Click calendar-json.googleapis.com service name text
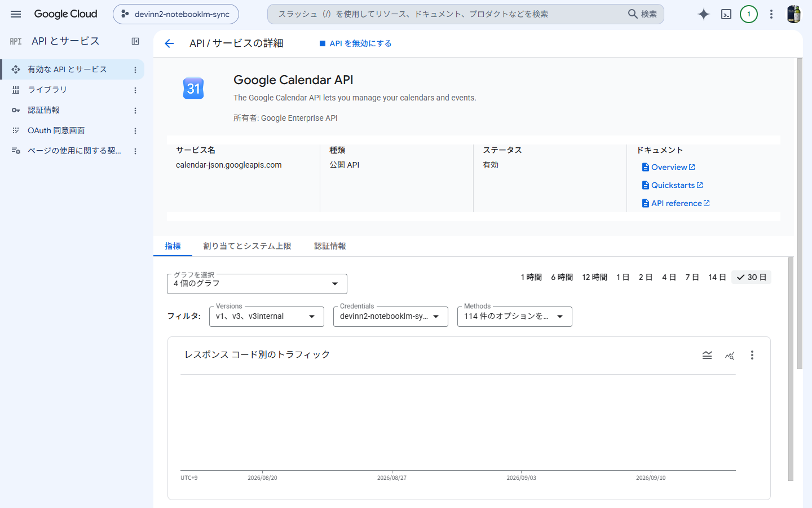812x508 pixels. [228, 165]
